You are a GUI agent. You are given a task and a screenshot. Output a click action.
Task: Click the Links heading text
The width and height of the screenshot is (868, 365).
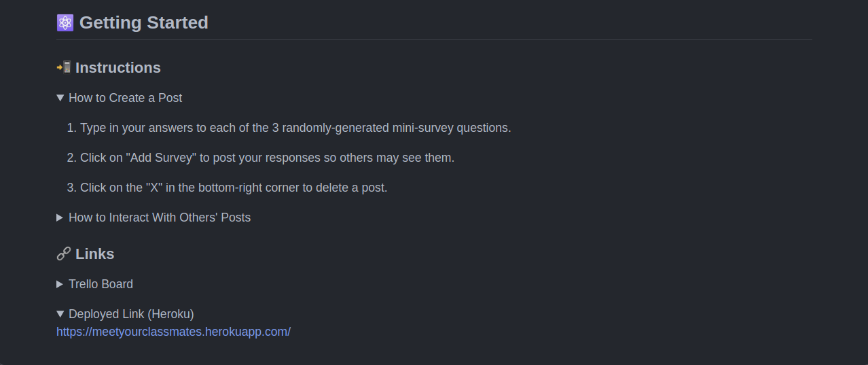[x=95, y=254]
